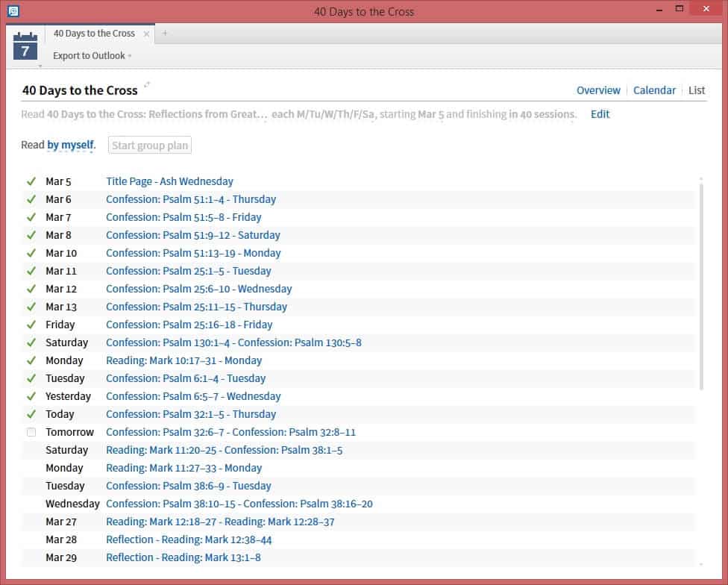
Task: Open the 'by myself' reader dropdown
Action: 71,145
